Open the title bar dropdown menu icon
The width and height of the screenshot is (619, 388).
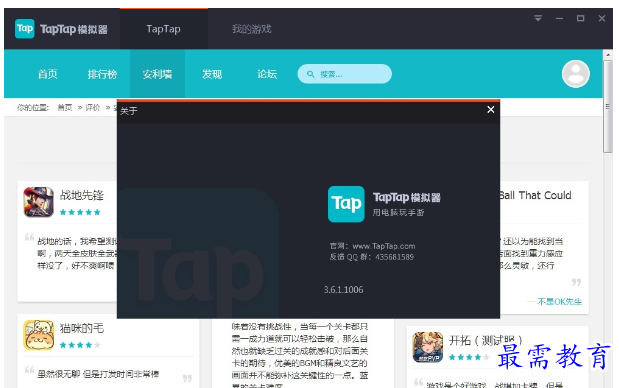538,18
